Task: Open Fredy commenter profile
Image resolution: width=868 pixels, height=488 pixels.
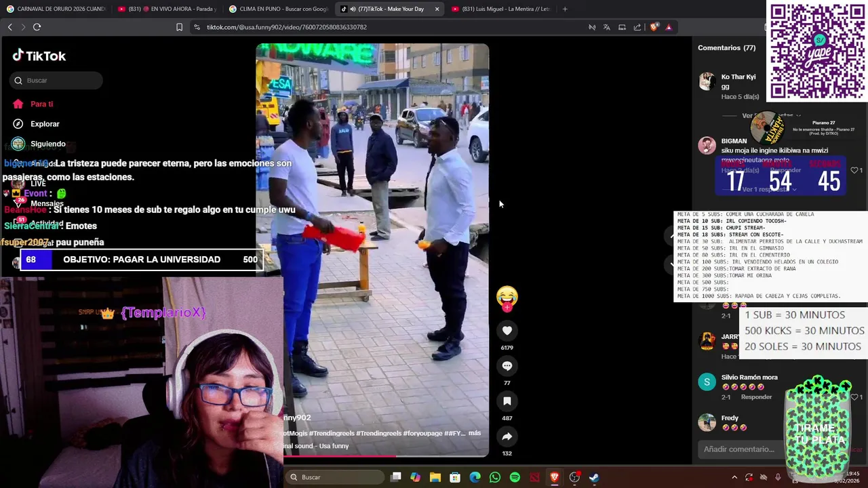Action: pos(730,418)
